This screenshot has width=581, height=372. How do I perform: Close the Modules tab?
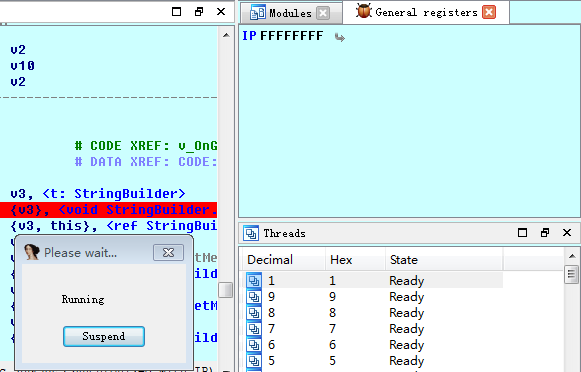(323, 13)
